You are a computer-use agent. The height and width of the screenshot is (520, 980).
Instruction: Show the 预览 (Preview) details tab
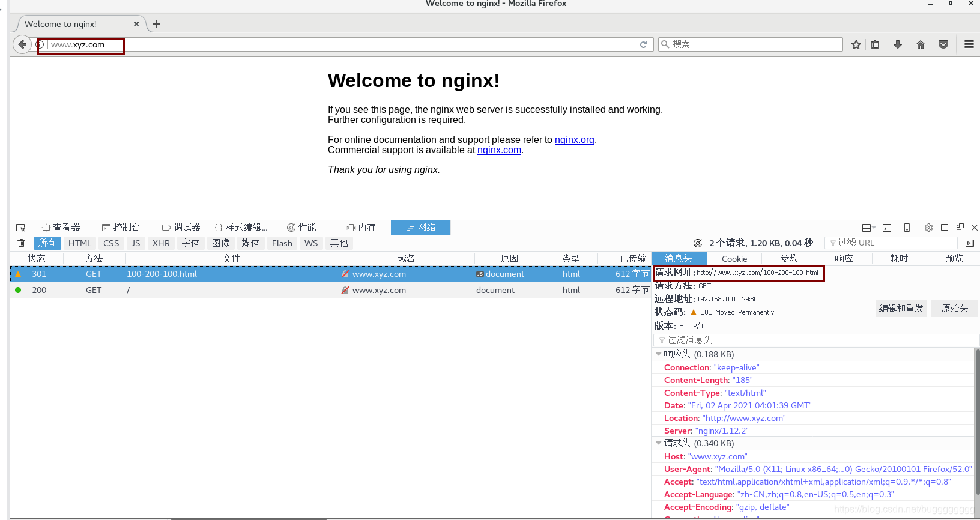(954, 259)
